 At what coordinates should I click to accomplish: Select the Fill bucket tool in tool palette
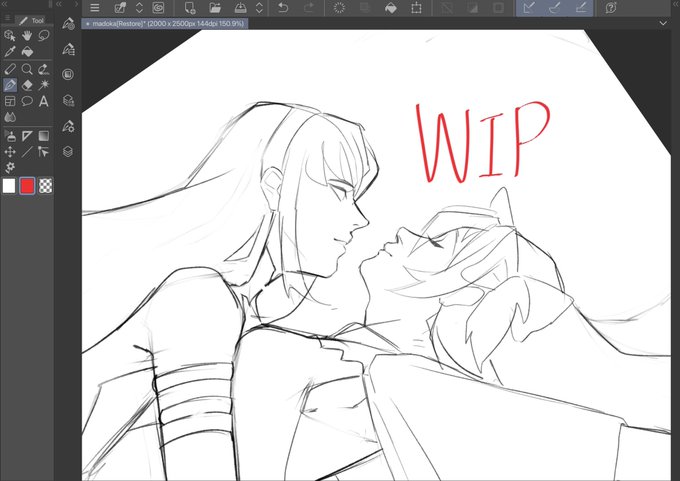pos(27,52)
